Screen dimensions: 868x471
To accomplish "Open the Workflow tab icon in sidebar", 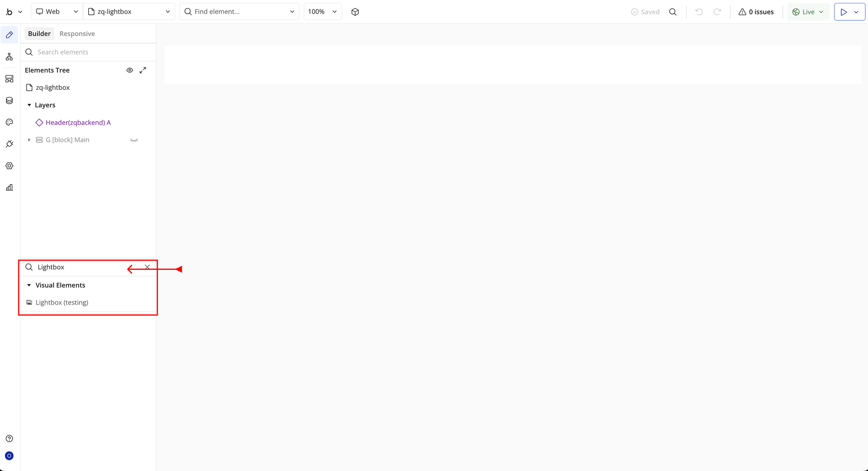I will [9, 57].
